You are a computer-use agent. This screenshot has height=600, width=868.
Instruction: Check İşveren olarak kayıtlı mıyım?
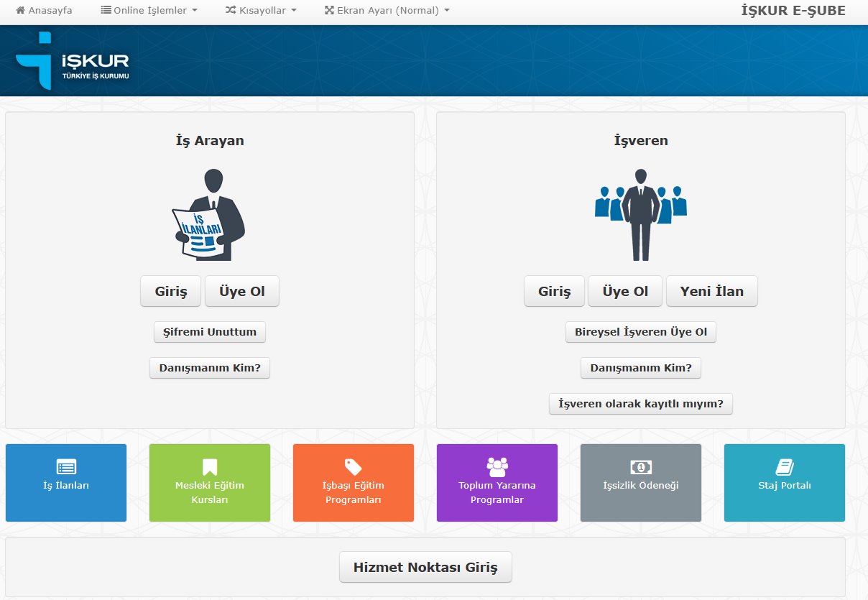pyautogui.click(x=641, y=404)
